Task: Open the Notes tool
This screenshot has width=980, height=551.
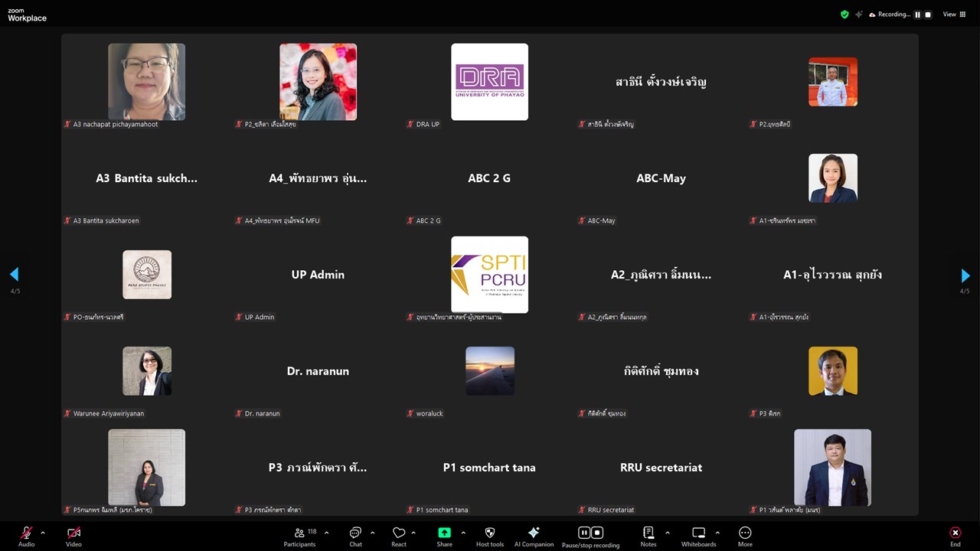Action: (x=648, y=536)
